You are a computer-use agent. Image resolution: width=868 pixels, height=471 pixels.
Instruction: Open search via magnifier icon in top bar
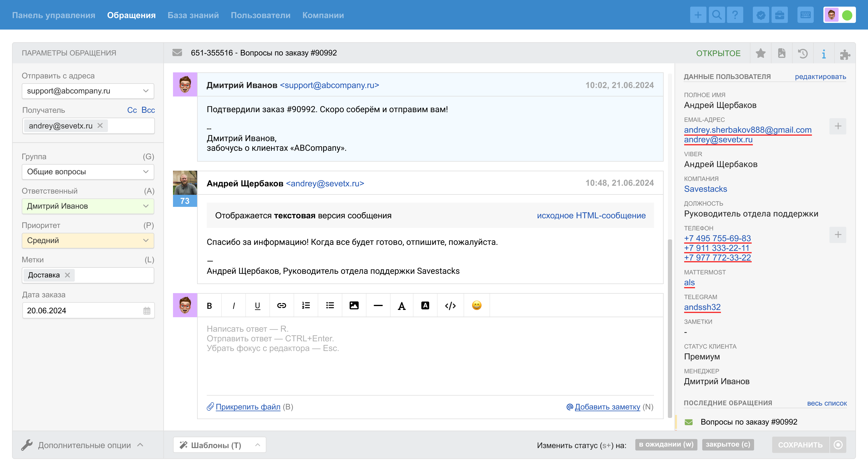(716, 15)
